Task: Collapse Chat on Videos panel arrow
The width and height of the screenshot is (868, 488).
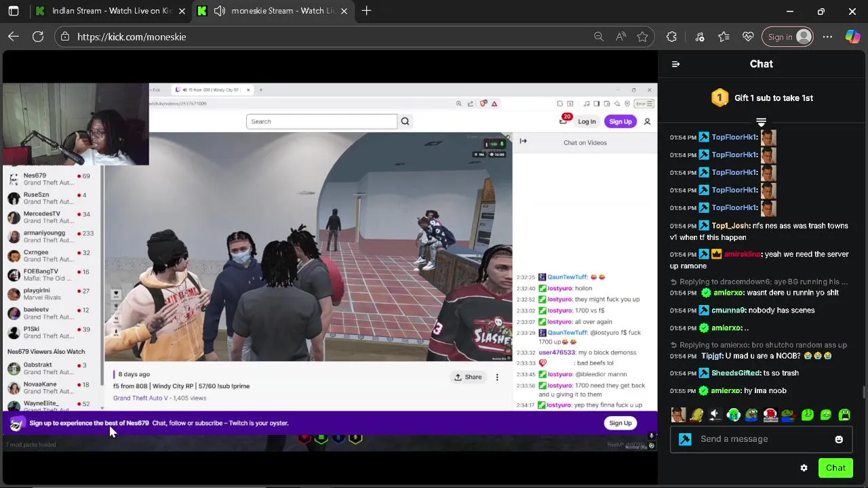Action: click(x=523, y=141)
